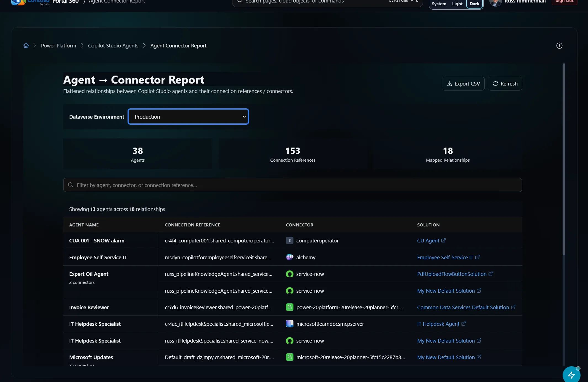
Task: Select Expert Oil Agent row name
Action: point(89,274)
